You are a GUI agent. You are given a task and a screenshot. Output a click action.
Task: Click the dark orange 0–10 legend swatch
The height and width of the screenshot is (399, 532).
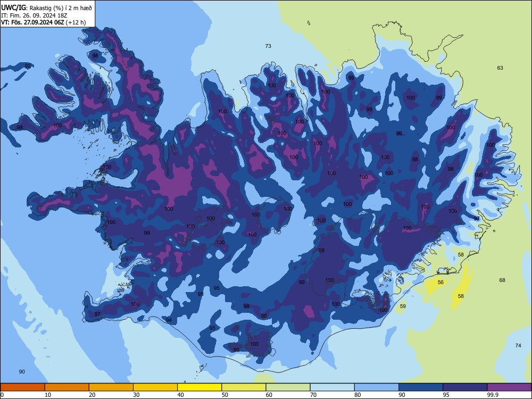22,387
